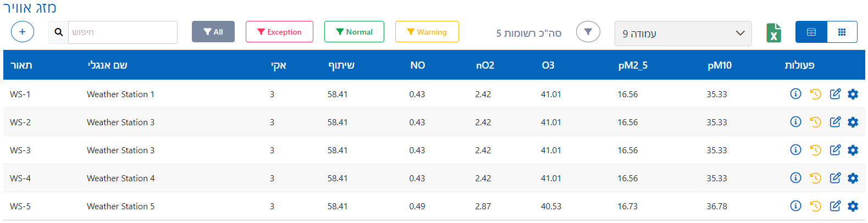Click the search input field
The height and width of the screenshot is (223, 868).
[122, 32]
